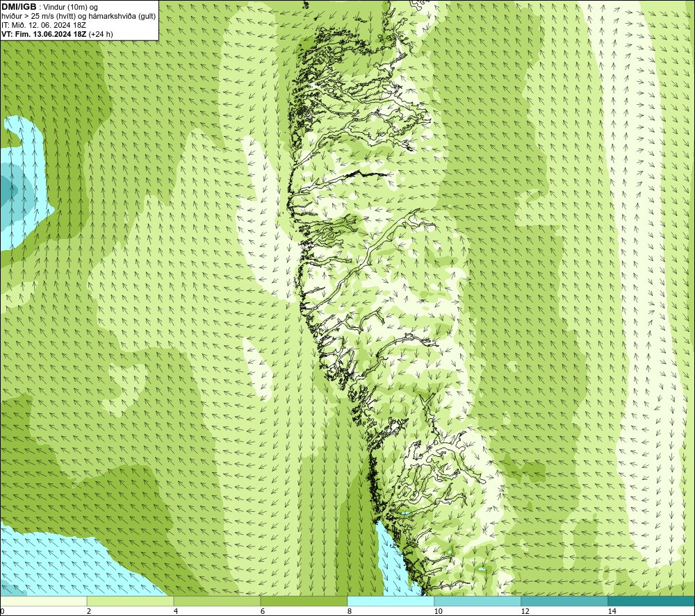The image size is (695, 616).
Task: Click the scale label 8
Action: [x=350, y=611]
